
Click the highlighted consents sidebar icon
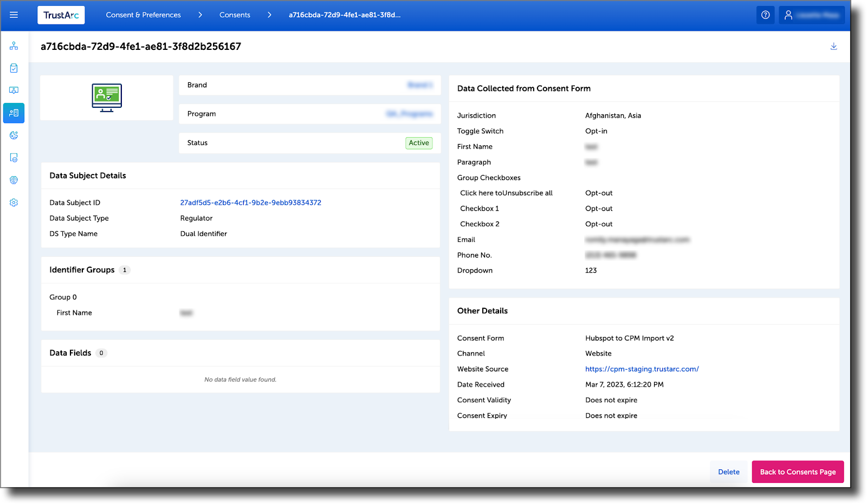coord(14,113)
